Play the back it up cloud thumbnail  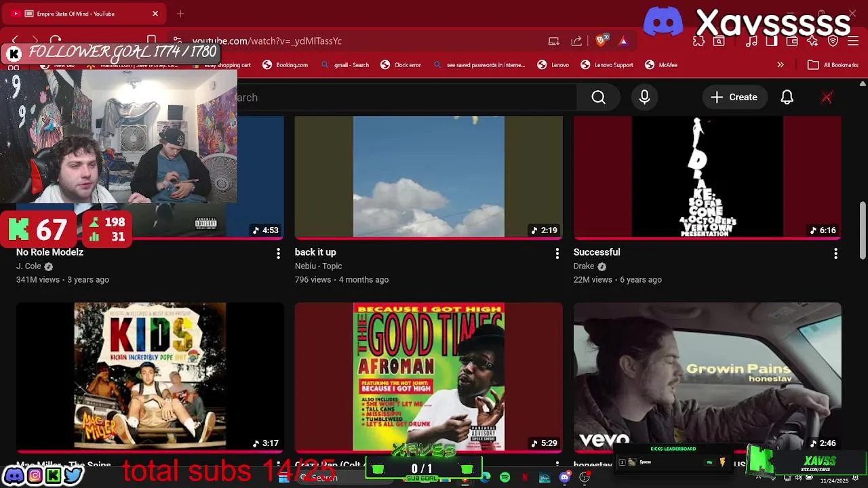coord(429,177)
